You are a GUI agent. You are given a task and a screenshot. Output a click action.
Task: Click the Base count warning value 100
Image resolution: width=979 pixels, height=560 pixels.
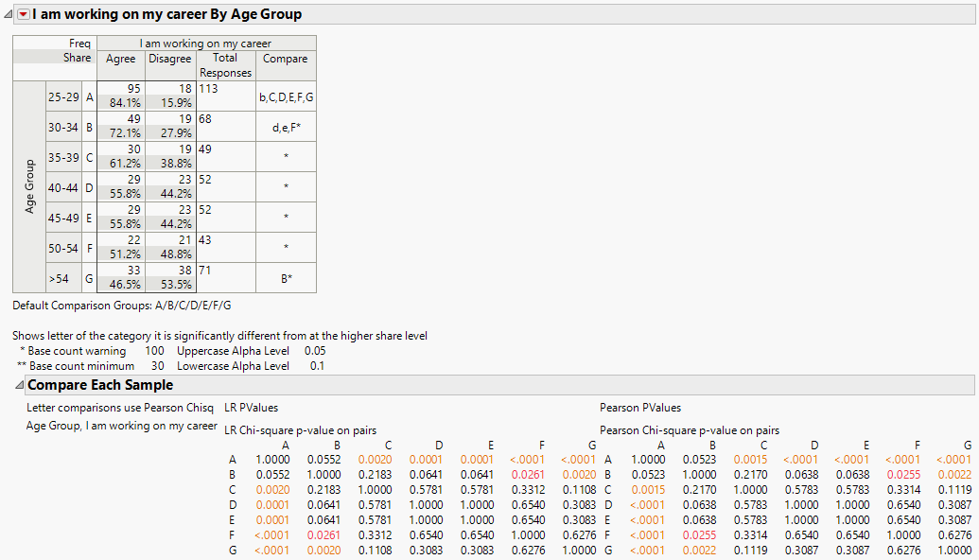point(153,349)
